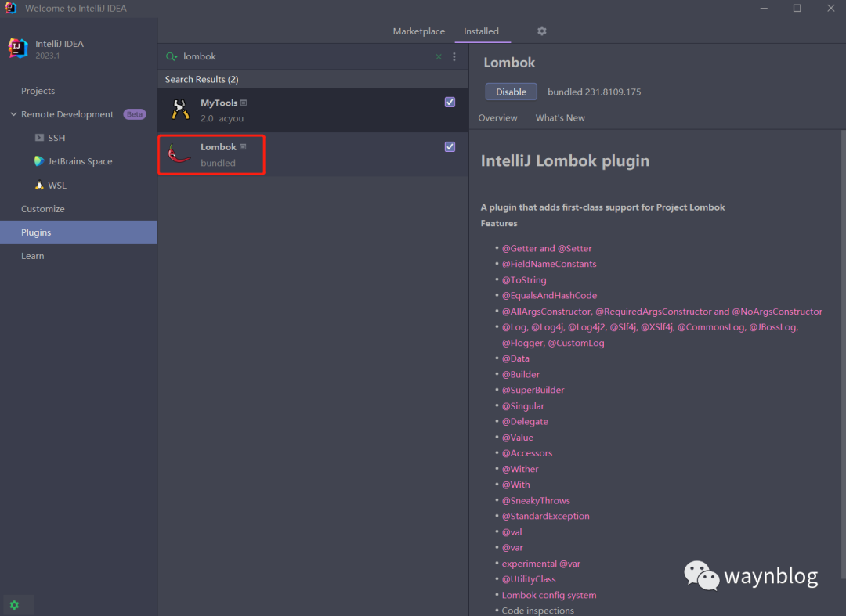
Task: Click the IntelliJ IDEA logo in sidebar
Action: 18,49
